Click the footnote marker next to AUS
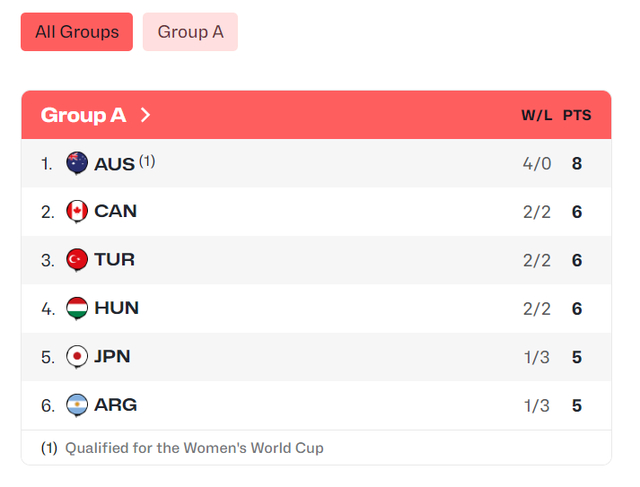The image size is (640, 487). 147,159
